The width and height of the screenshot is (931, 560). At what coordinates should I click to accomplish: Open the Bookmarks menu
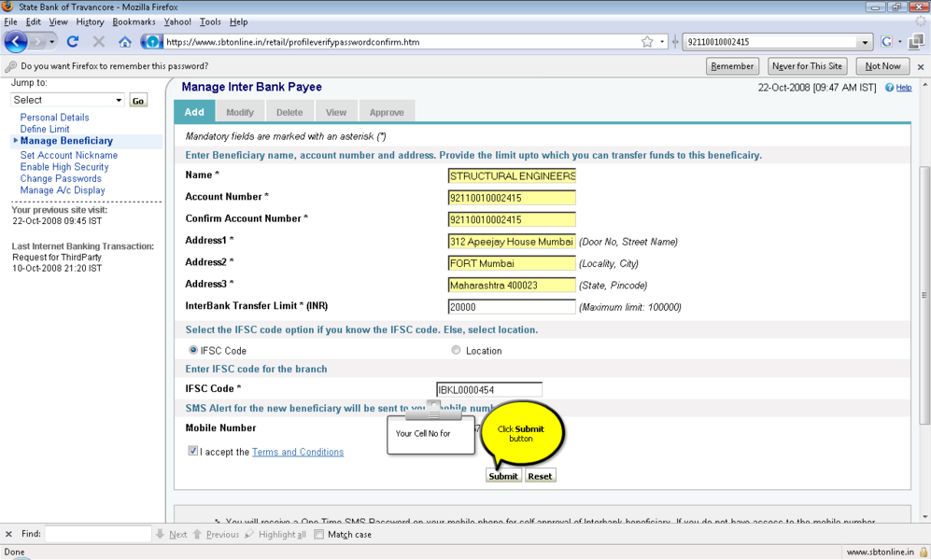coord(134,21)
